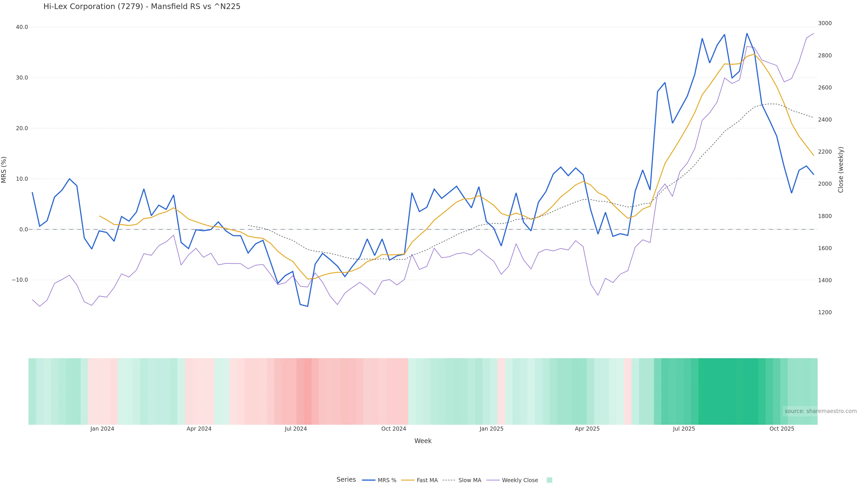This screenshot has width=868, height=488.
Task: Click the "Series" legend title
Action: 346,480
